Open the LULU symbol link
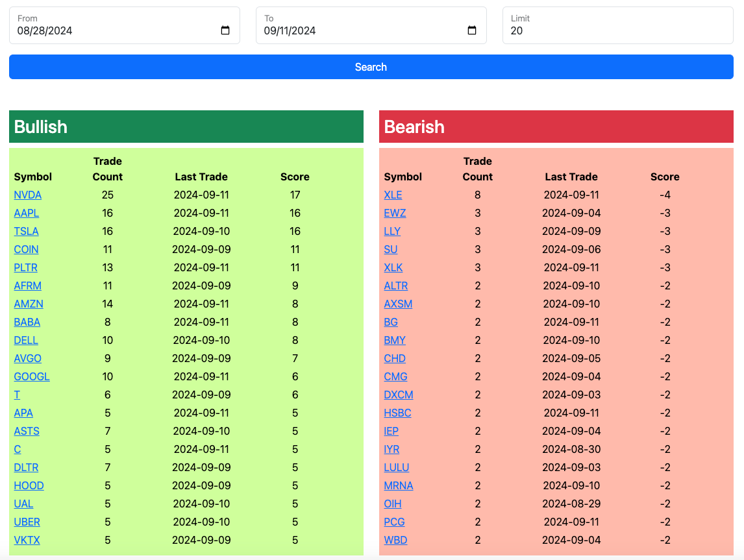 [397, 468]
